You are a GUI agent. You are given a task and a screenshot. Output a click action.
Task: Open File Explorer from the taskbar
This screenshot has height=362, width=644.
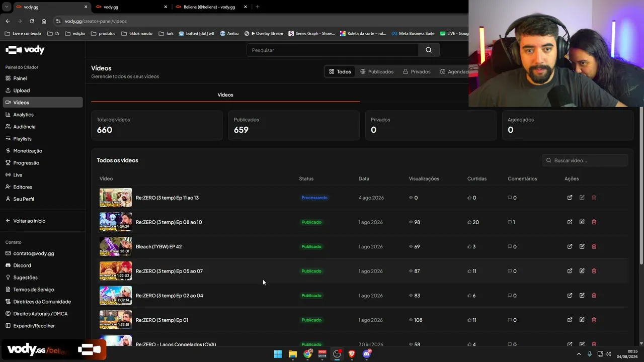coord(293,354)
